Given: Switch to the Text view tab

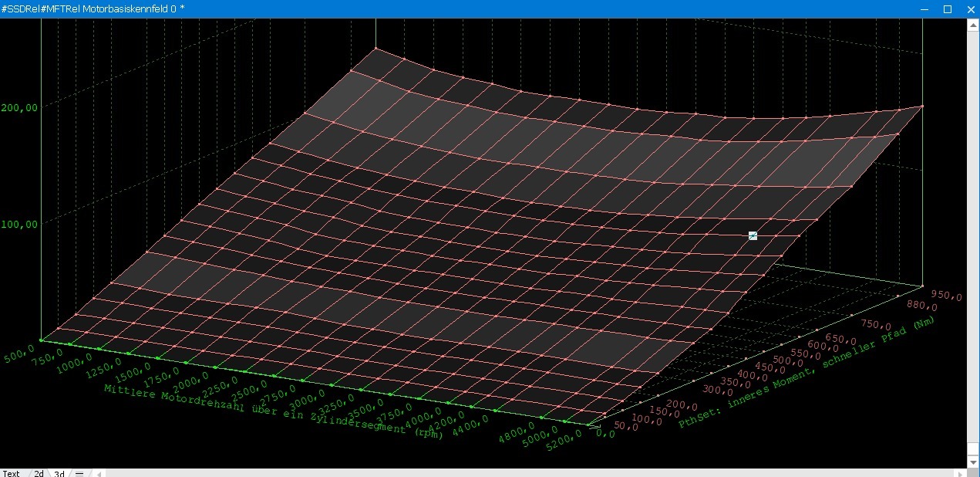Looking at the screenshot, I should coord(11,472).
